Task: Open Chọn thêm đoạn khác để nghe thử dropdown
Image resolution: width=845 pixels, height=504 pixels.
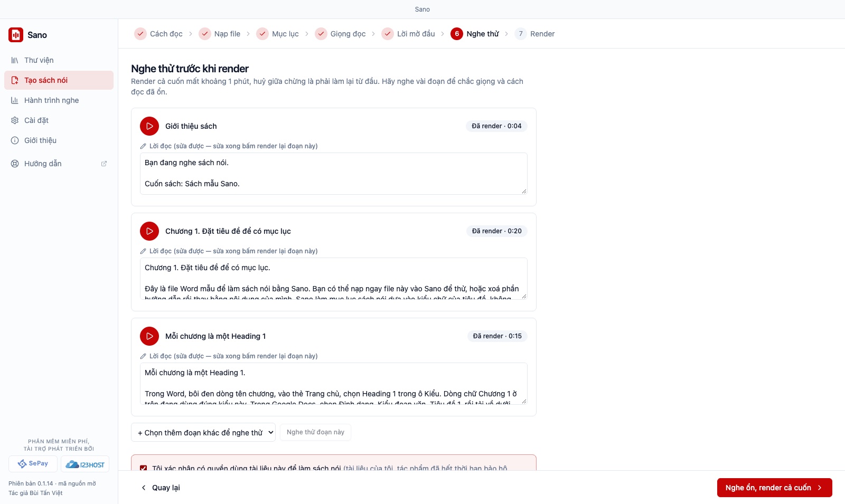Action: tap(203, 433)
